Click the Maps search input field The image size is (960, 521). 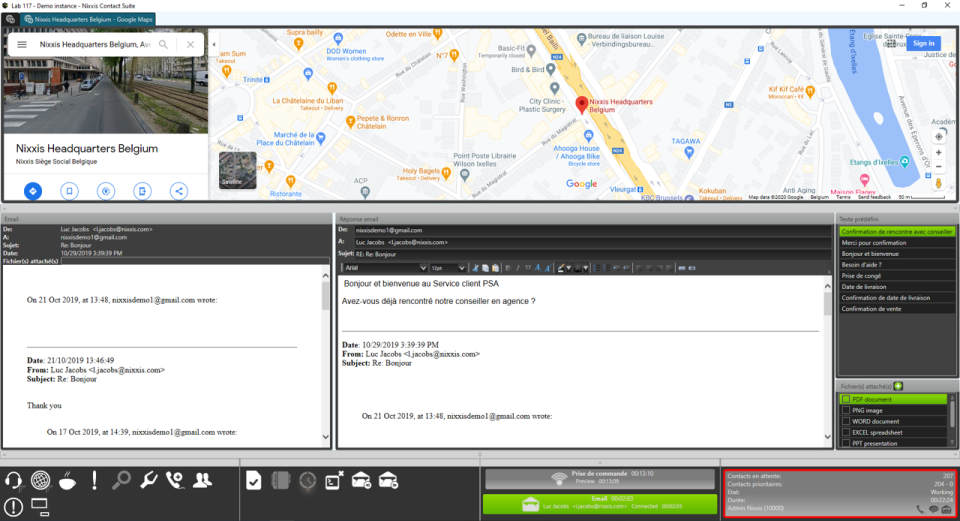click(x=95, y=45)
